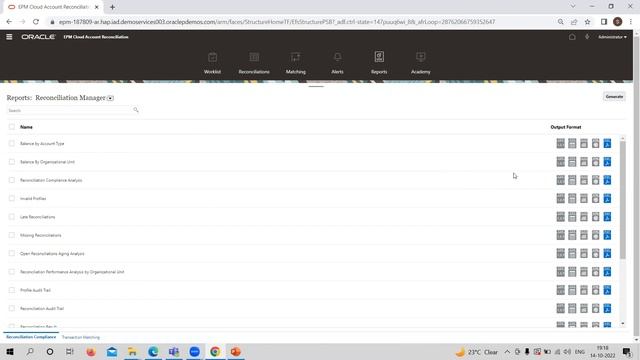The width and height of the screenshot is (640, 360).
Task: Open Chrome tab search chevron
Action: point(573,7)
